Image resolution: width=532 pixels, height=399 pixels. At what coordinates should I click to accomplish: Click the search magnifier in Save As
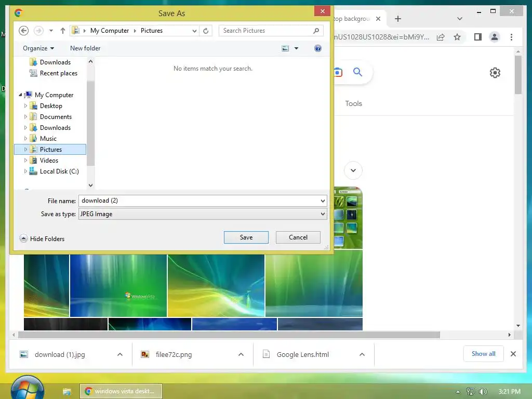[316, 31]
